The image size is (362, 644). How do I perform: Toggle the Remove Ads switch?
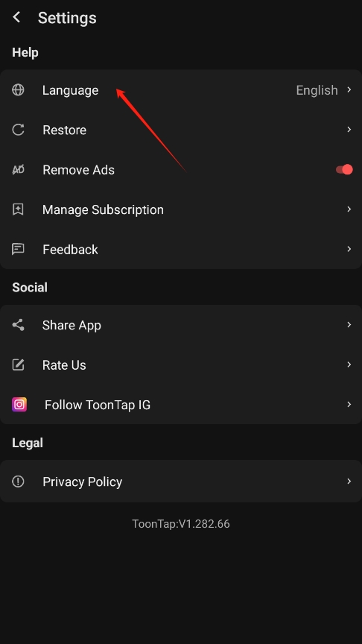tap(344, 169)
